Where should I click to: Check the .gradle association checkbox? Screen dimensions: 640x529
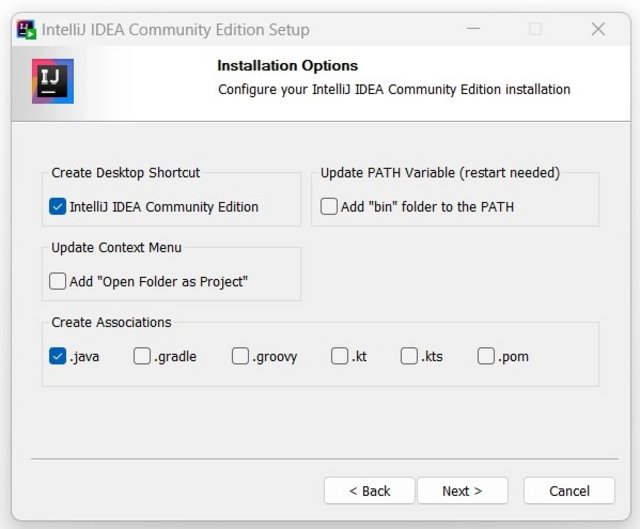(x=142, y=356)
